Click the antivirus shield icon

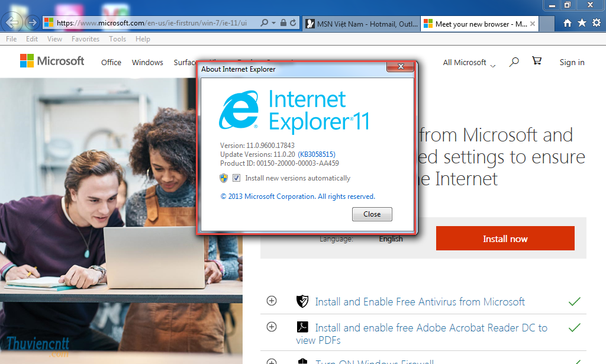pos(302,301)
